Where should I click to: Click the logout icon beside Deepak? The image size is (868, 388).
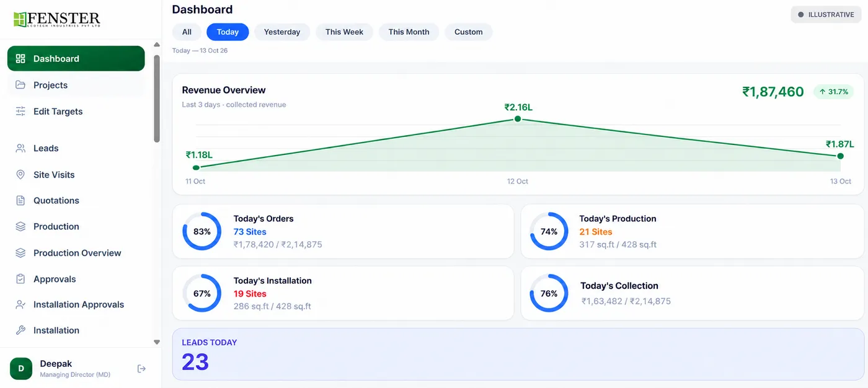[x=141, y=369]
